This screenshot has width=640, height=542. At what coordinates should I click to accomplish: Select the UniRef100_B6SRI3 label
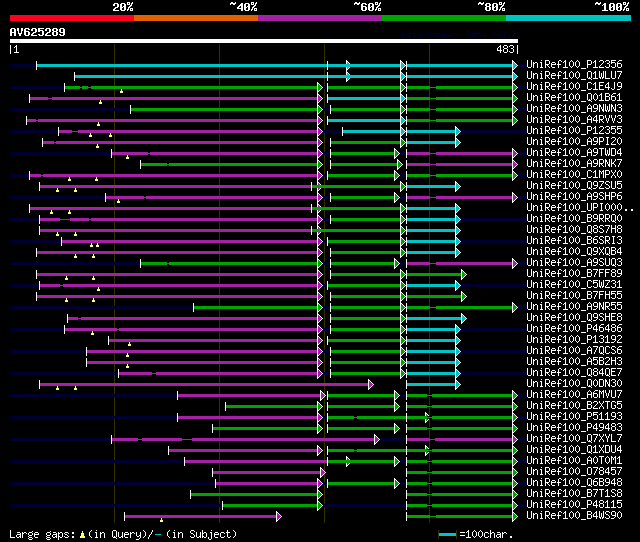click(x=574, y=241)
